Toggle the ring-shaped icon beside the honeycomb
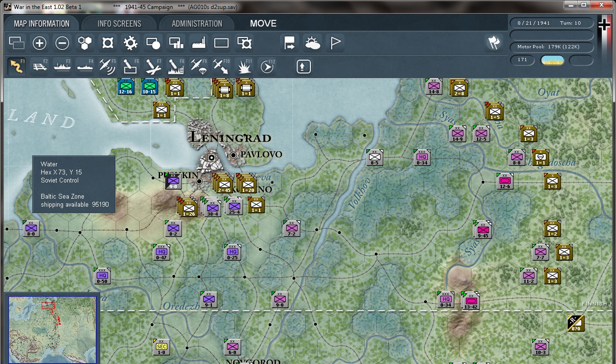The width and height of the screenshot is (616, 364). point(108,44)
